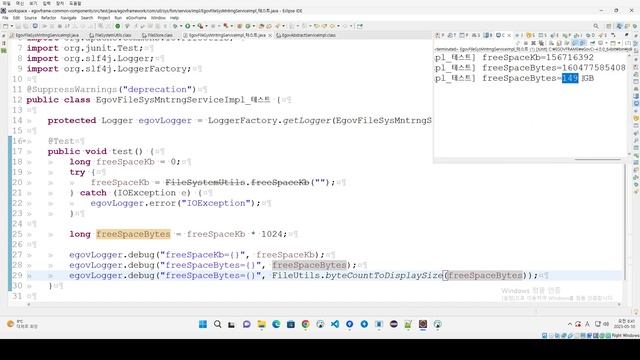Toggle Scroll Lock in Console toolbar
This screenshot has width=640, height=360.
click(558, 43)
